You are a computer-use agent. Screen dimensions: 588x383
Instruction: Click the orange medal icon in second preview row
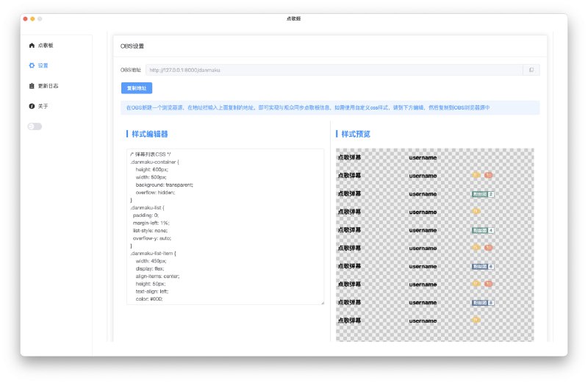476,176
